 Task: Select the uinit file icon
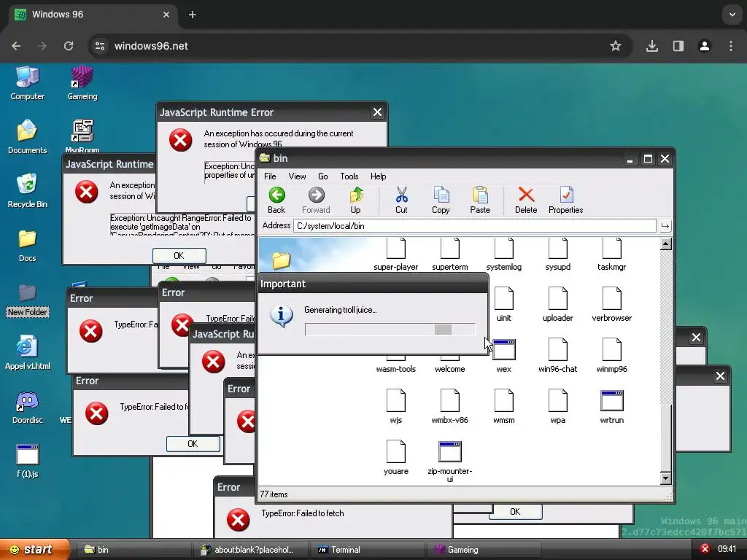coord(503,298)
